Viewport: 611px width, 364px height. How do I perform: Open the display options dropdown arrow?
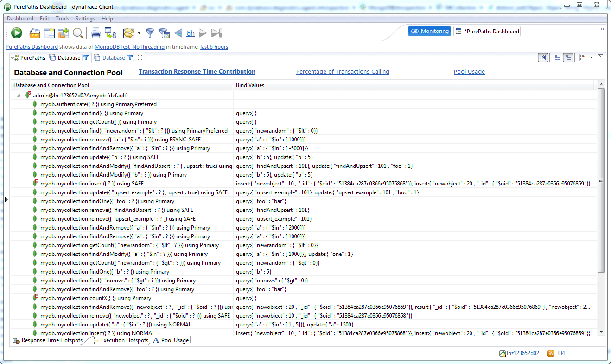(x=591, y=57)
